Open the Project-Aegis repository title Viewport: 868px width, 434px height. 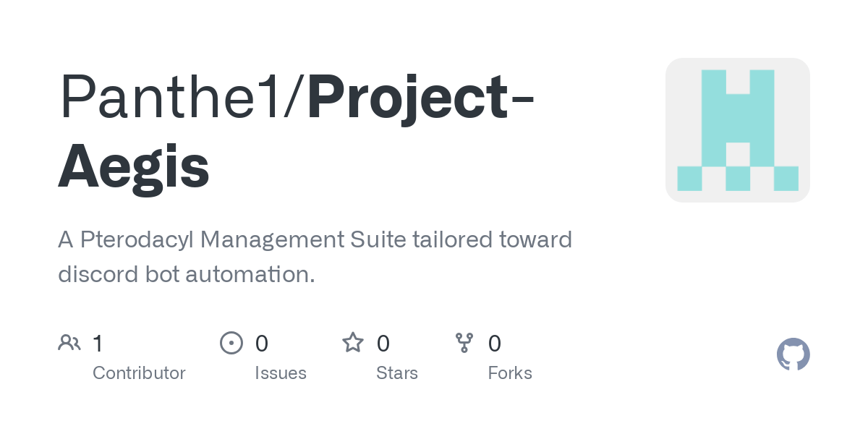pyautogui.click(x=297, y=132)
